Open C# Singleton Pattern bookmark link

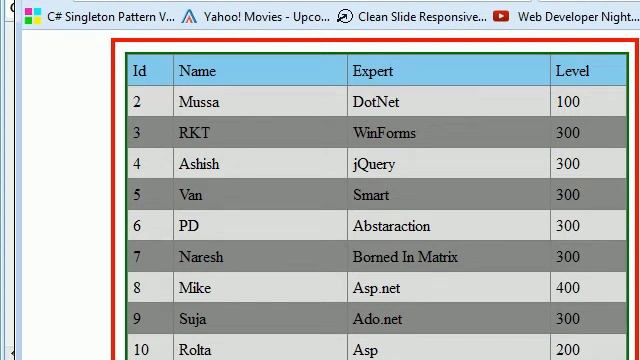[x=111, y=17]
